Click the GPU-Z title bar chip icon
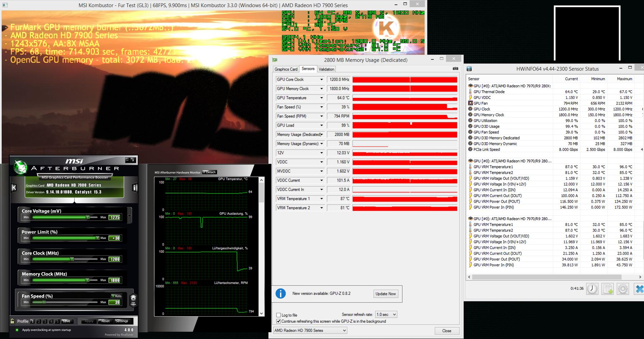The height and width of the screenshot is (339, 644). tap(275, 60)
